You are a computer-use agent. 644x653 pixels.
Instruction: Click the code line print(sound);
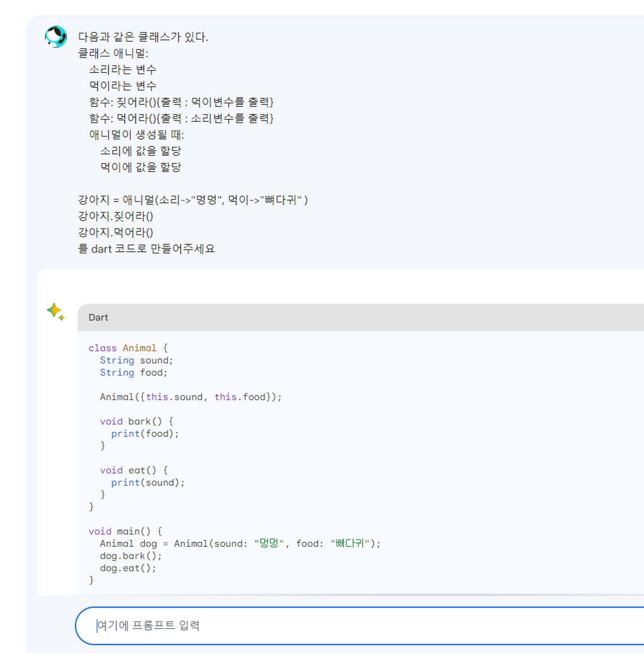[x=148, y=483]
